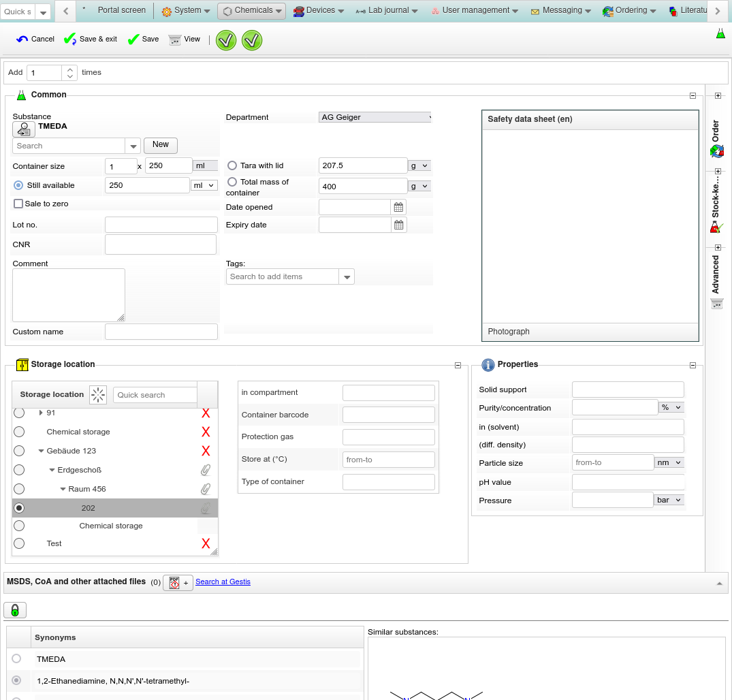
Task: Click the substance search icon beside TMEDA
Action: click(x=24, y=129)
